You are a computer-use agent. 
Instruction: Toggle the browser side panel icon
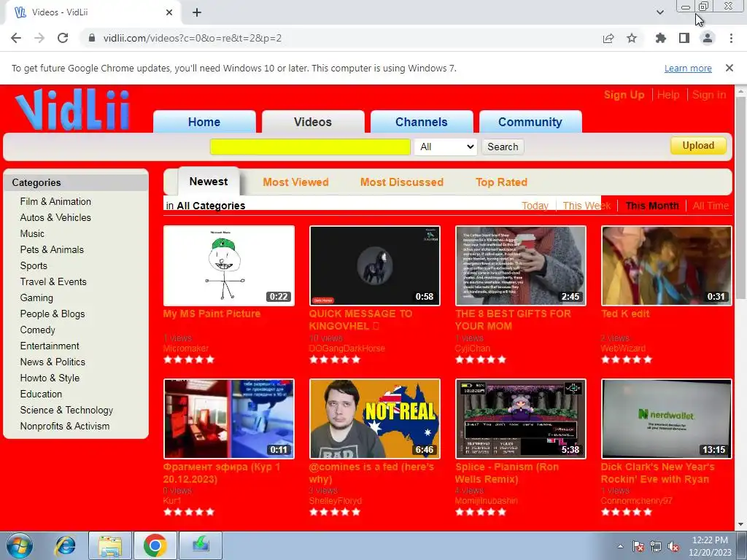point(684,38)
